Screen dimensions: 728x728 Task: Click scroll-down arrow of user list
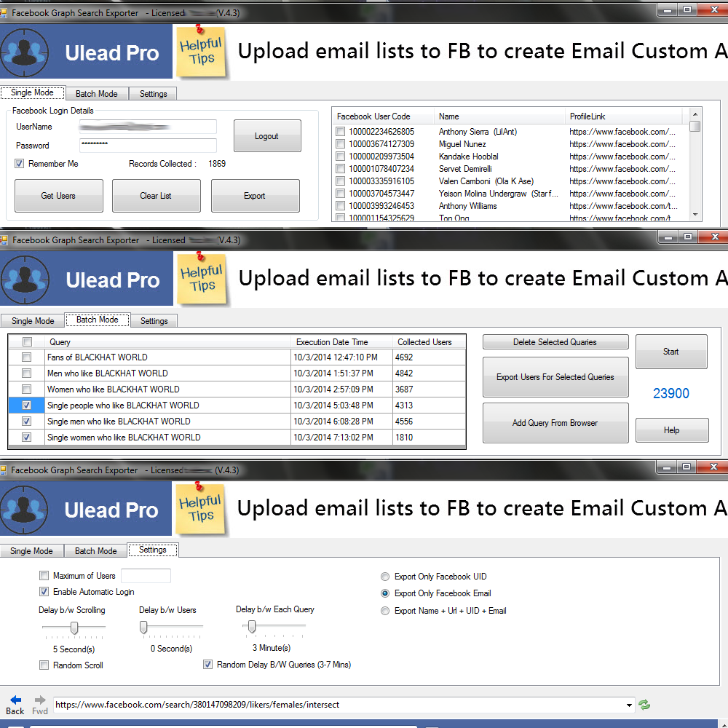pyautogui.click(x=695, y=214)
